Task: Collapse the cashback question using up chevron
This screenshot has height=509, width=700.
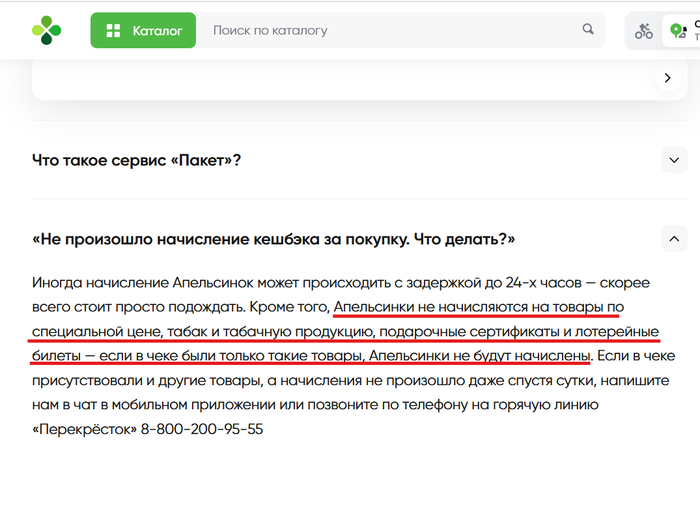Action: point(674,239)
